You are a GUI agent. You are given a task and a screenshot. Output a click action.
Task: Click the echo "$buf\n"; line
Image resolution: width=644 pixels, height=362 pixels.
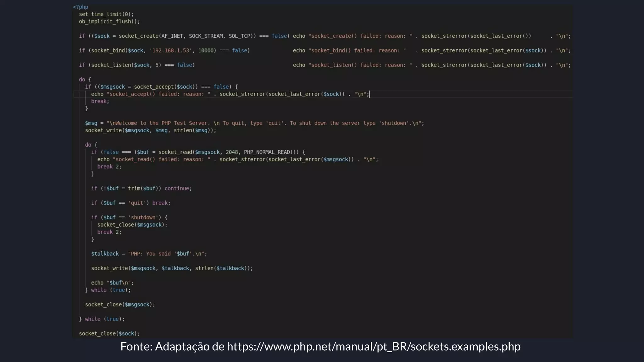[112, 283]
